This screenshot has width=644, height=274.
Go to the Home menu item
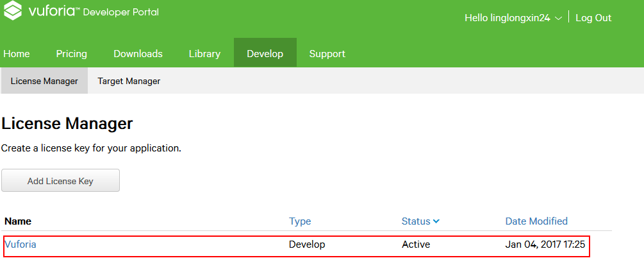[x=17, y=54]
